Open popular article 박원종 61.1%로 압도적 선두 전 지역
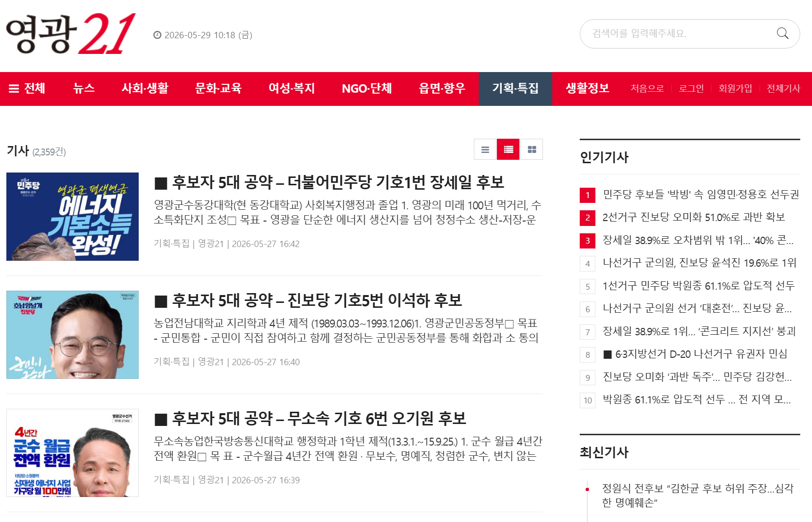Viewport: 812px width, 522px height. 697,400
